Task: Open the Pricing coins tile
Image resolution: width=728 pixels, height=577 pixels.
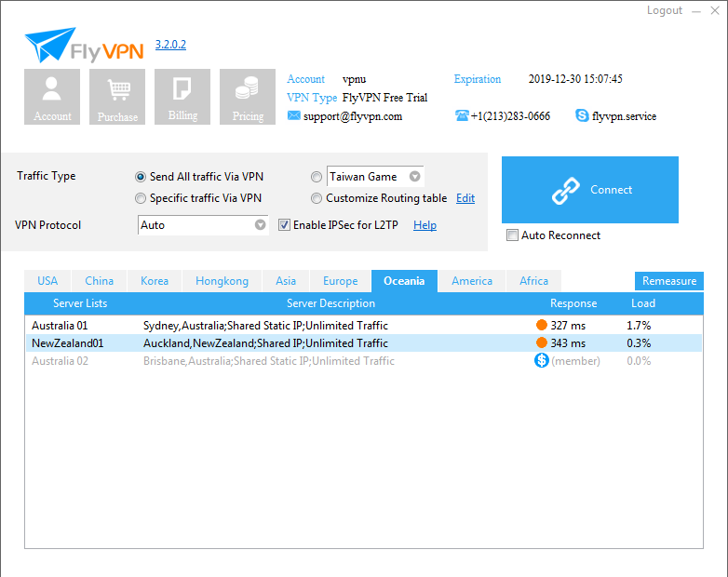Action: pos(248,97)
